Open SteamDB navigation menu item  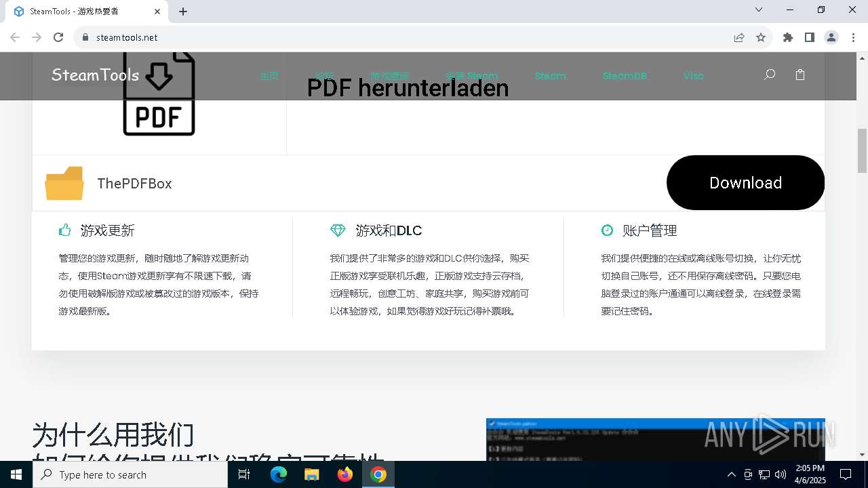pos(625,76)
